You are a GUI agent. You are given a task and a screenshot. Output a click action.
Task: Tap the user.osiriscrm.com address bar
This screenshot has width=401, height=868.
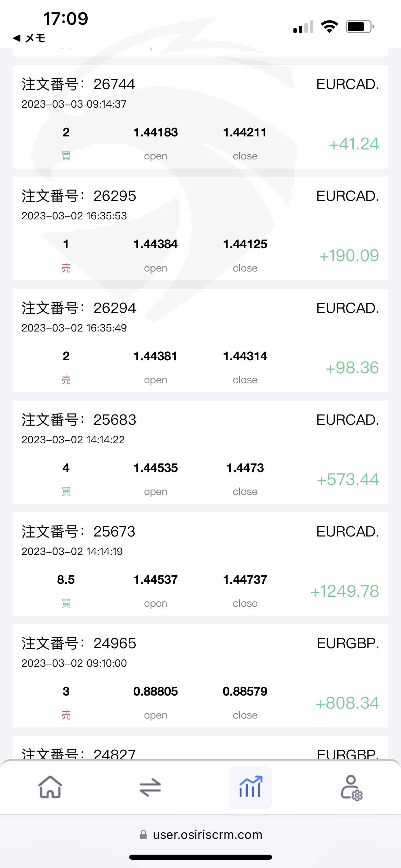pos(207,834)
